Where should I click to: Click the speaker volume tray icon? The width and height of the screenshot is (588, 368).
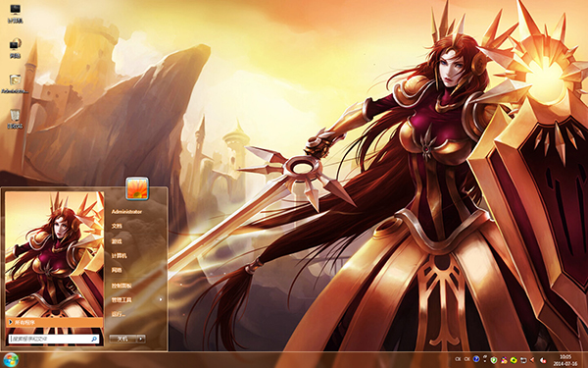pos(532,360)
